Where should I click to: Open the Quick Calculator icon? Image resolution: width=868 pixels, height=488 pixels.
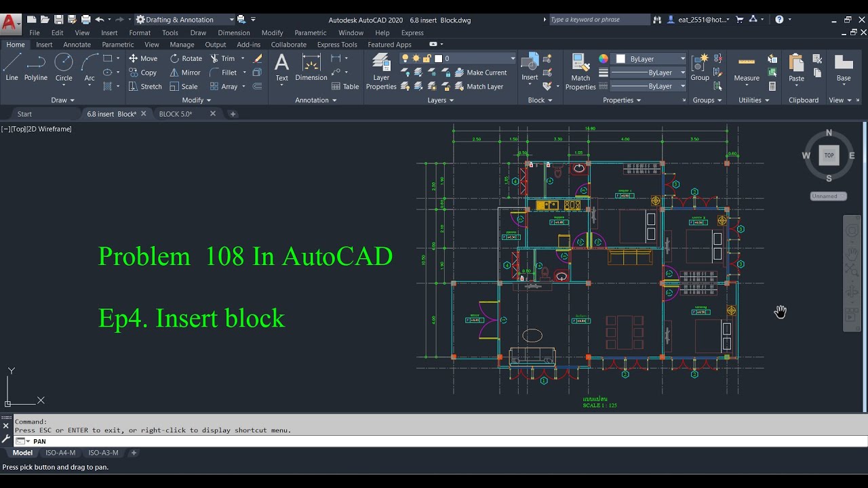click(x=772, y=87)
